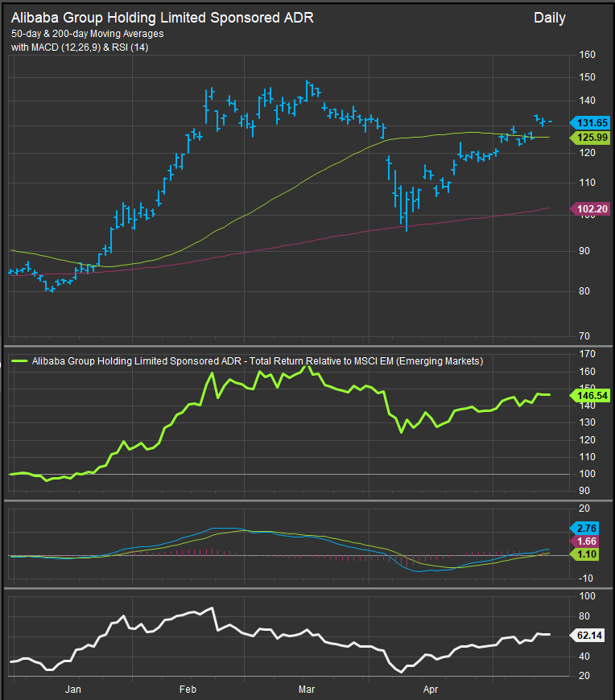The image size is (615, 700).
Task: Click the 40 label on RSI axis
Action: [x=584, y=657]
